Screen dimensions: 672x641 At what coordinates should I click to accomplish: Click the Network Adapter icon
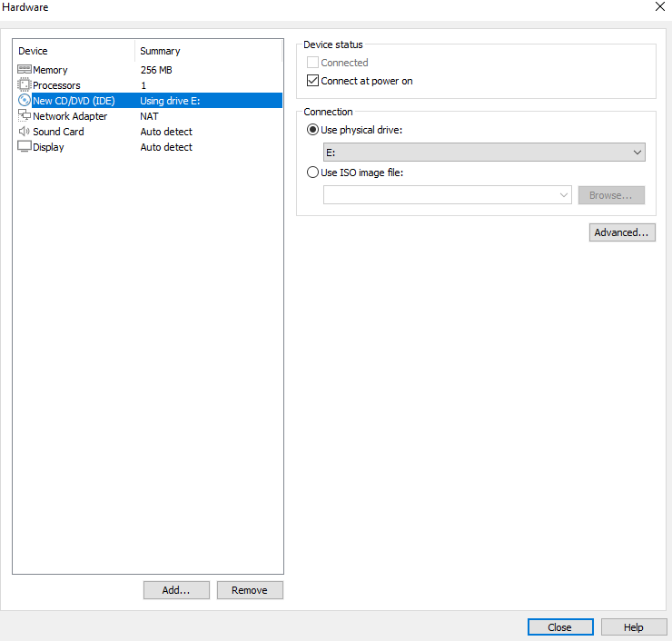(25, 115)
